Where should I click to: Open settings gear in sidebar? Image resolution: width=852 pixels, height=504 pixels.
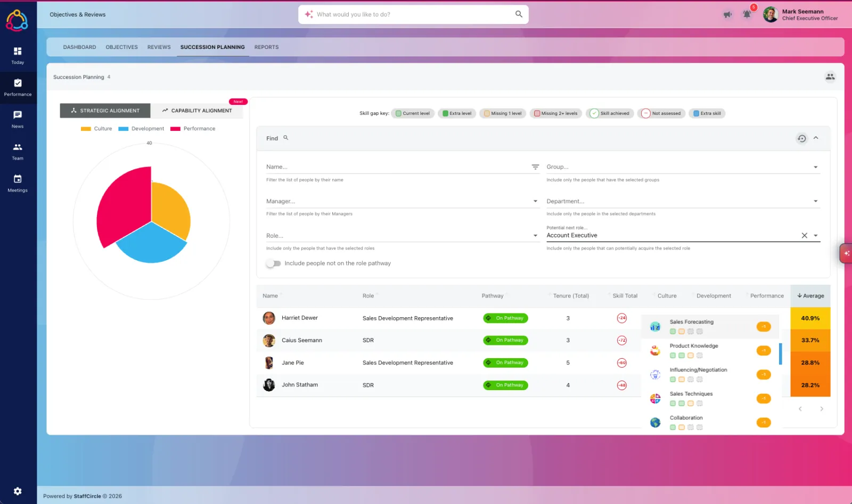click(x=18, y=491)
